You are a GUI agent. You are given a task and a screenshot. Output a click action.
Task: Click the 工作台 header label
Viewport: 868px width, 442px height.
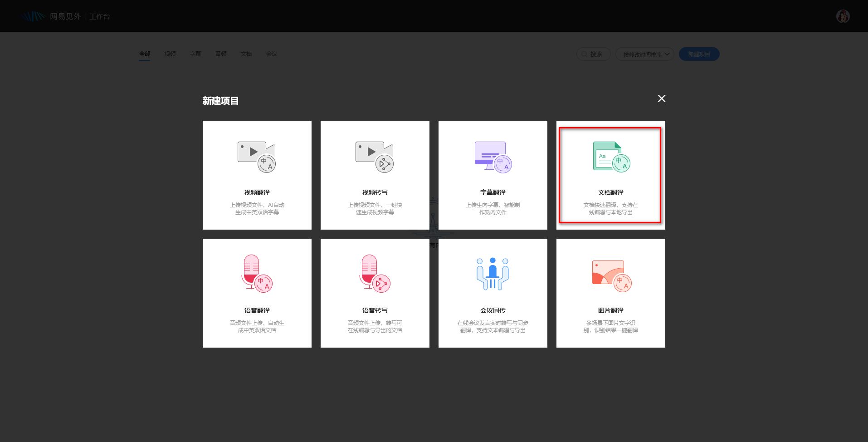point(100,16)
